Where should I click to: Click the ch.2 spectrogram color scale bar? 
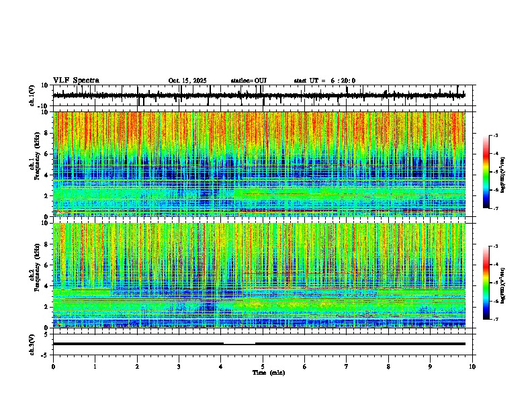486,283
